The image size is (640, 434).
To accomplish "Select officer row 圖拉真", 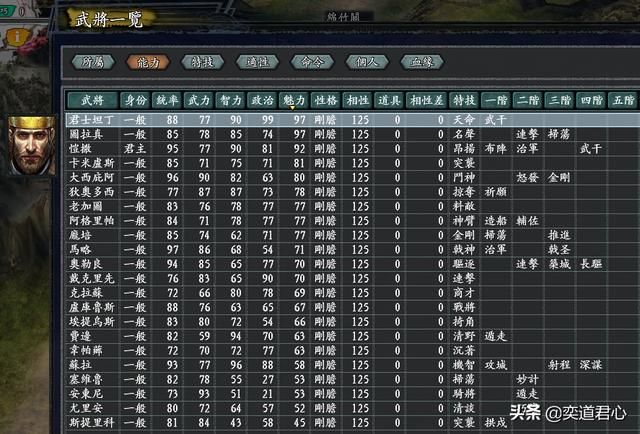I will [353, 134].
